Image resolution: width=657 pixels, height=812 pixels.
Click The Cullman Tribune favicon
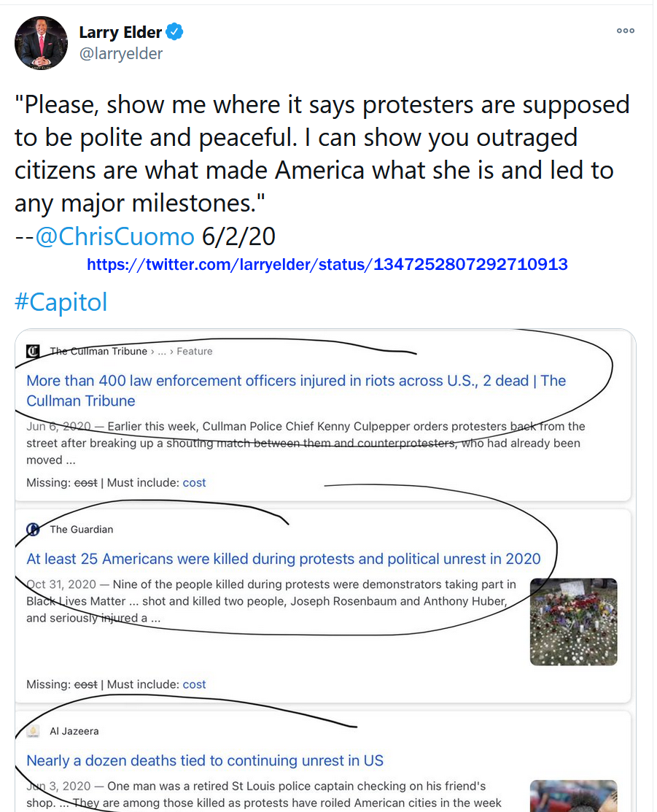[x=33, y=351]
